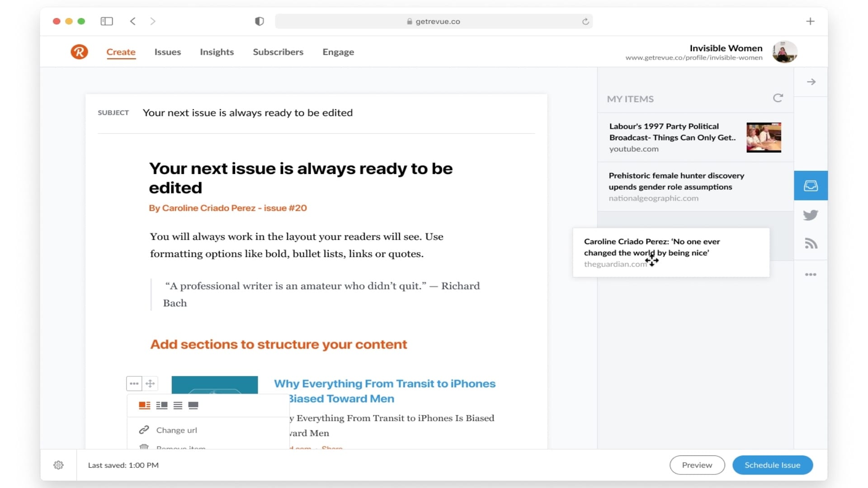
Task: Click the Caroline Criado Perez Guardian card
Action: point(671,253)
